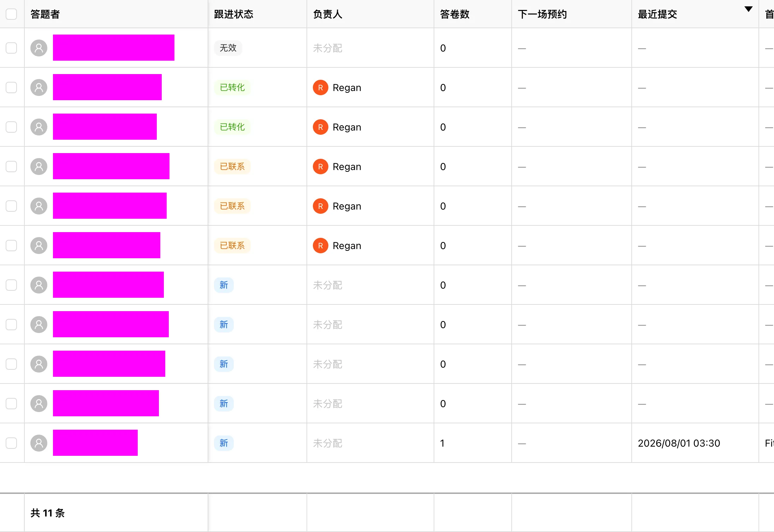774x532 pixels.
Task: Tick checkbox of second 已联系 row
Action: click(x=11, y=206)
